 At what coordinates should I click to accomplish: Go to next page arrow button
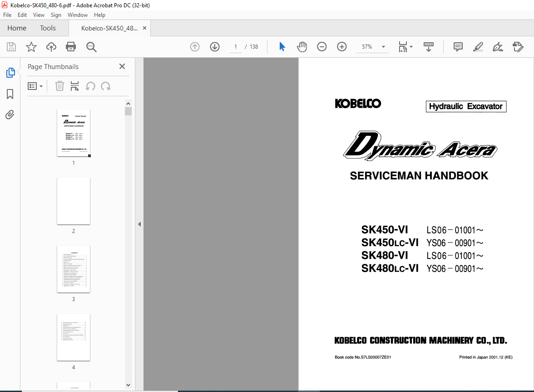coord(214,47)
